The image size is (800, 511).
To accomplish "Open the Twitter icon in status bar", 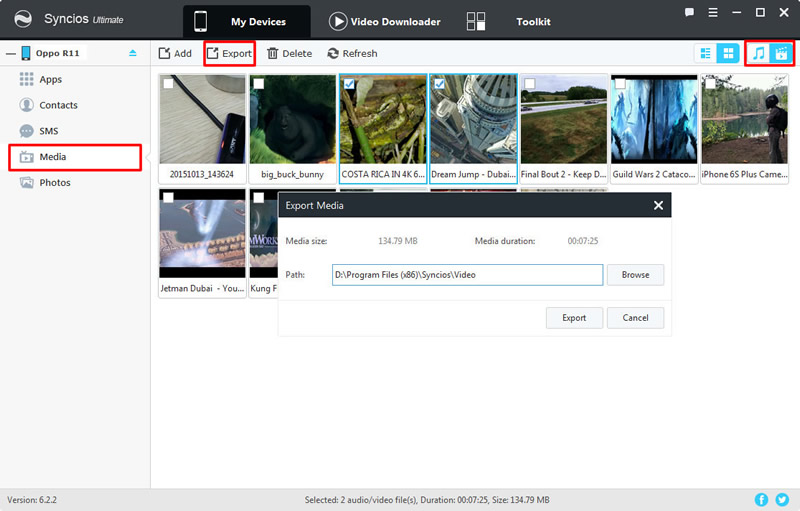I will click(x=782, y=500).
